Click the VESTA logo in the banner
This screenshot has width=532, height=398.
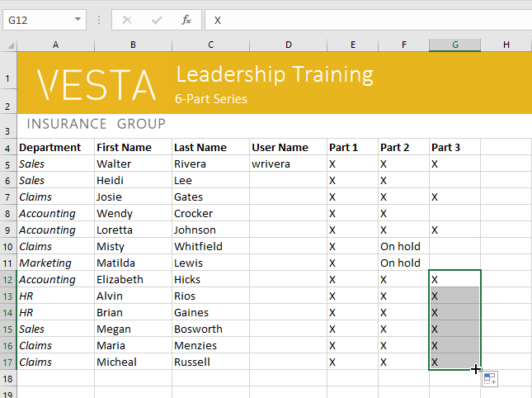click(x=97, y=85)
